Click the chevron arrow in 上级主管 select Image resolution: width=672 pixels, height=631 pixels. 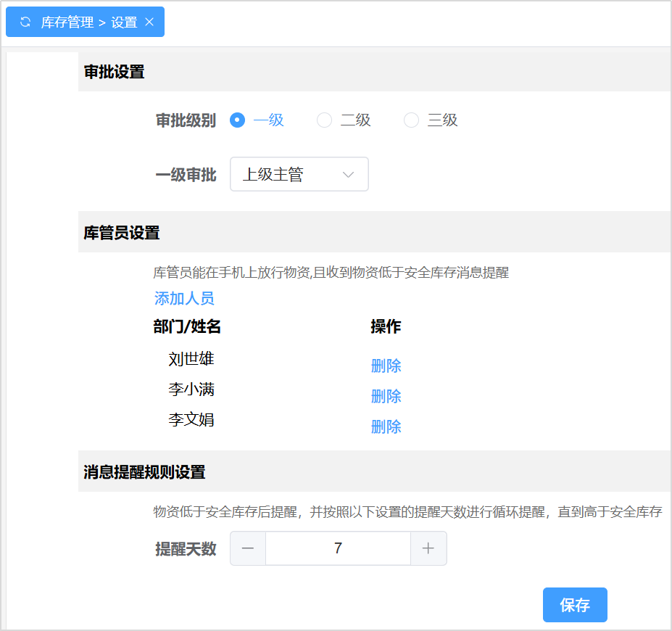[348, 175]
